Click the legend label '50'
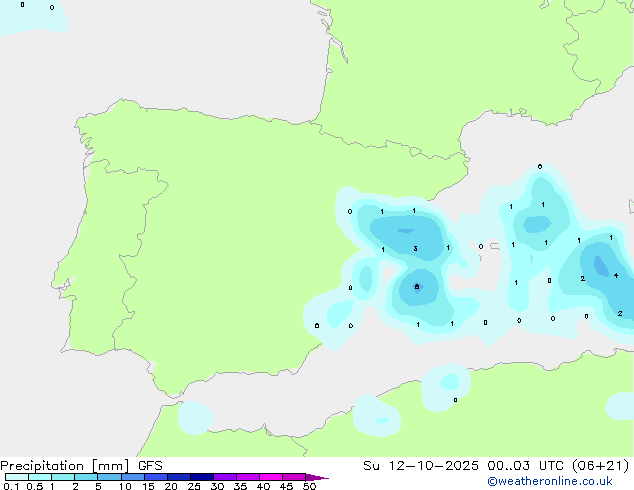This screenshot has width=634, height=490. tap(309, 486)
